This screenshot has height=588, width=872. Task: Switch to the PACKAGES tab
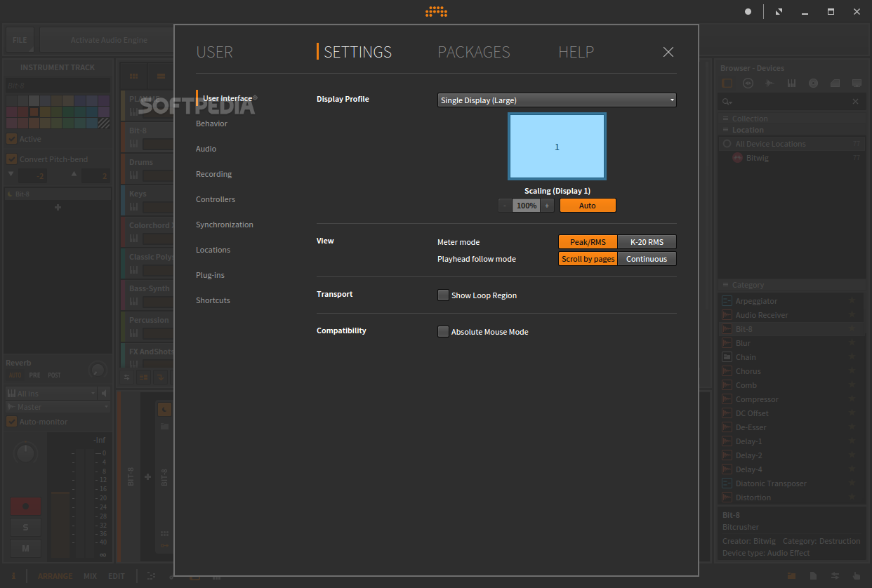(474, 52)
